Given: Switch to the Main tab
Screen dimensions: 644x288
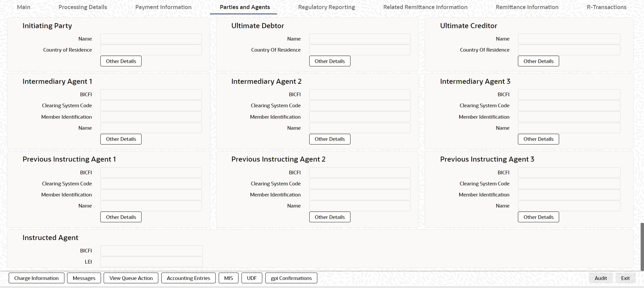Looking at the screenshot, I should 23,7.
